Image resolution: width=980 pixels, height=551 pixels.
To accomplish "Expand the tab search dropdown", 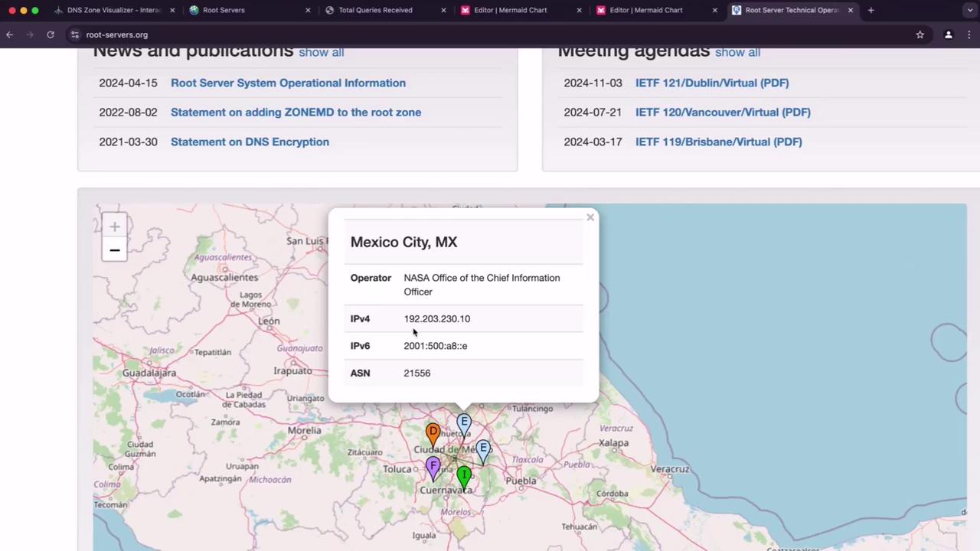I will coord(970,10).
